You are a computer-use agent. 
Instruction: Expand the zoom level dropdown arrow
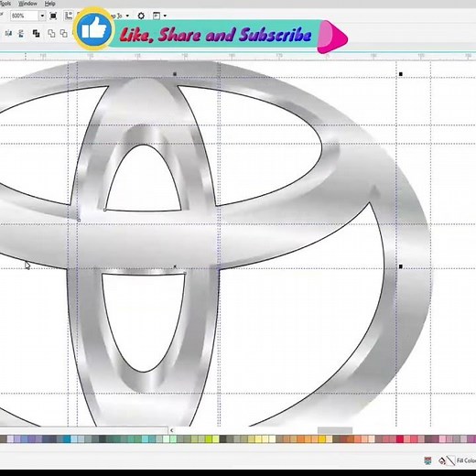coord(42,16)
